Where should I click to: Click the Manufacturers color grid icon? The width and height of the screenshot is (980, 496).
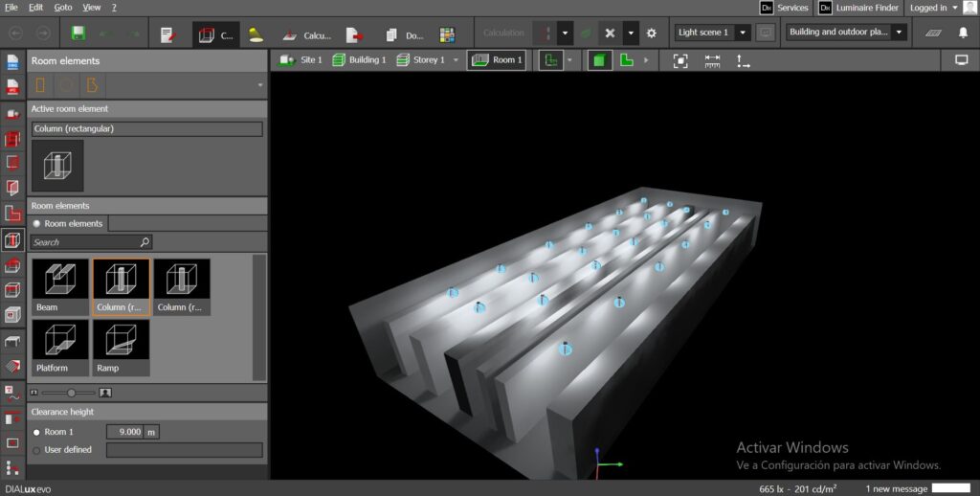click(447, 34)
